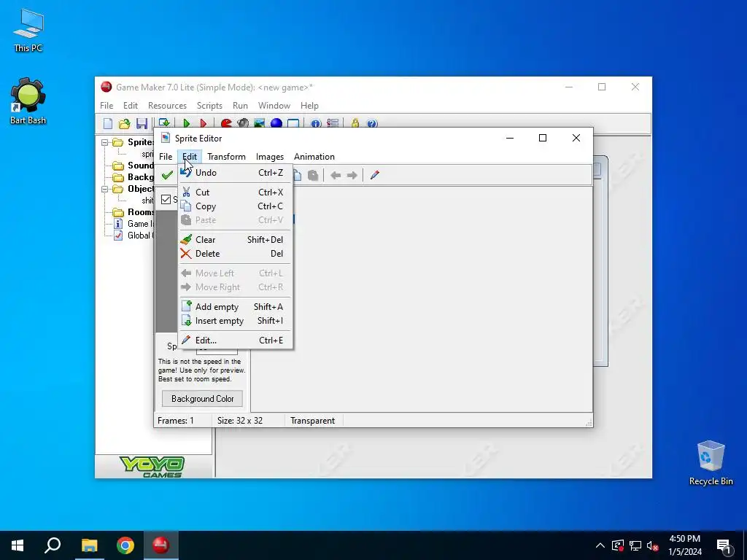Choose Clear from the Edit menu
Screen dimensions: 747x560
pyautogui.click(x=236, y=240)
